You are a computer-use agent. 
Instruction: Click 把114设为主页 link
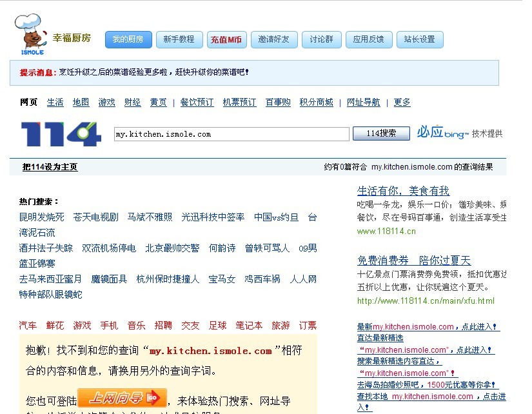pos(50,167)
